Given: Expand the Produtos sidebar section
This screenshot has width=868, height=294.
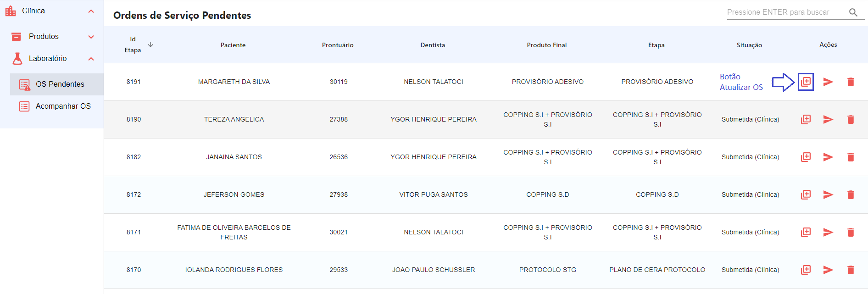Looking at the screenshot, I should coord(91,37).
